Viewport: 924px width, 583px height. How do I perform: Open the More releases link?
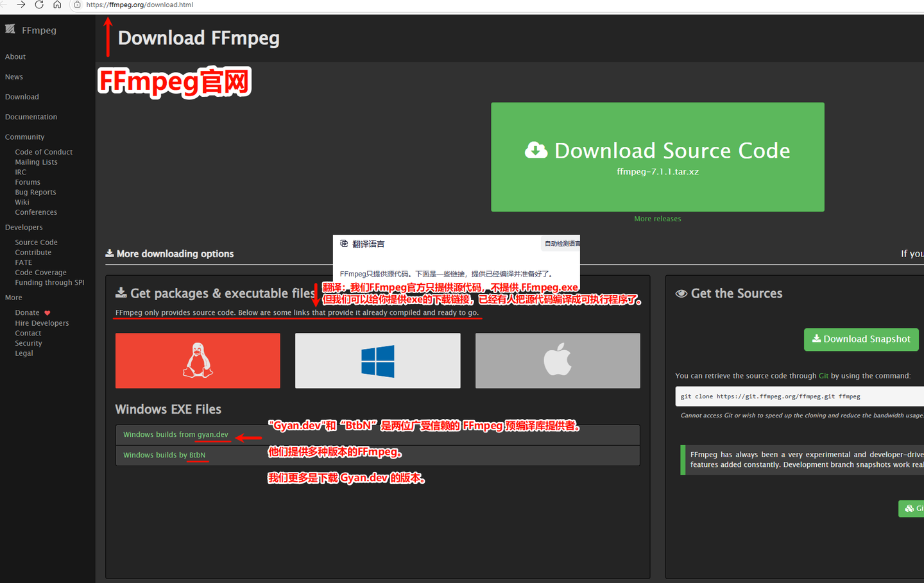click(657, 218)
